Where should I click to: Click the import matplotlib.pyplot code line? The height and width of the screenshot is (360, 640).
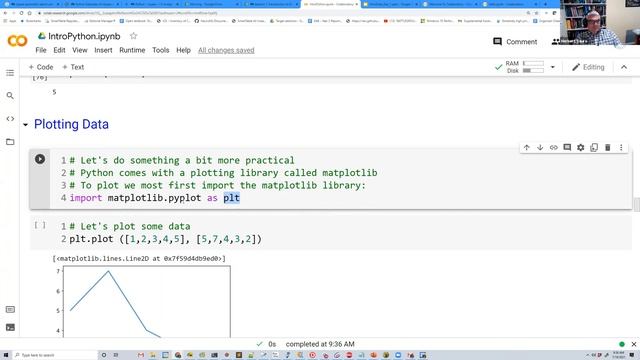[155, 198]
